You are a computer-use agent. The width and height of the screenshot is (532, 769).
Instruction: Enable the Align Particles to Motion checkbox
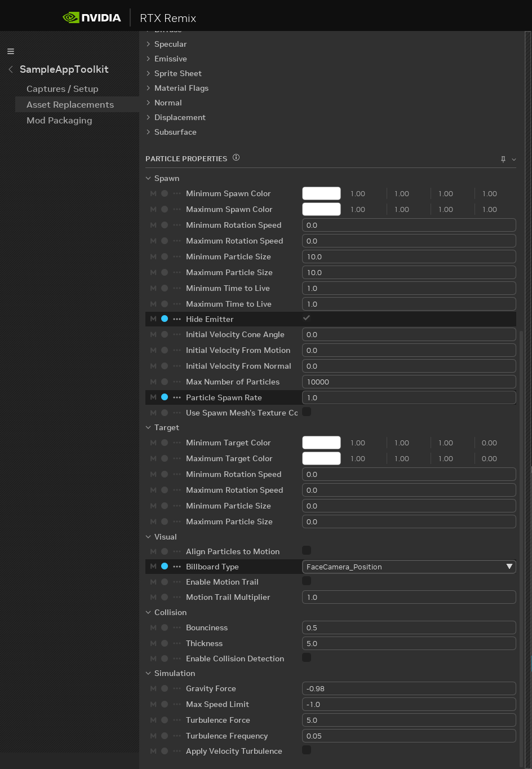[x=307, y=551]
